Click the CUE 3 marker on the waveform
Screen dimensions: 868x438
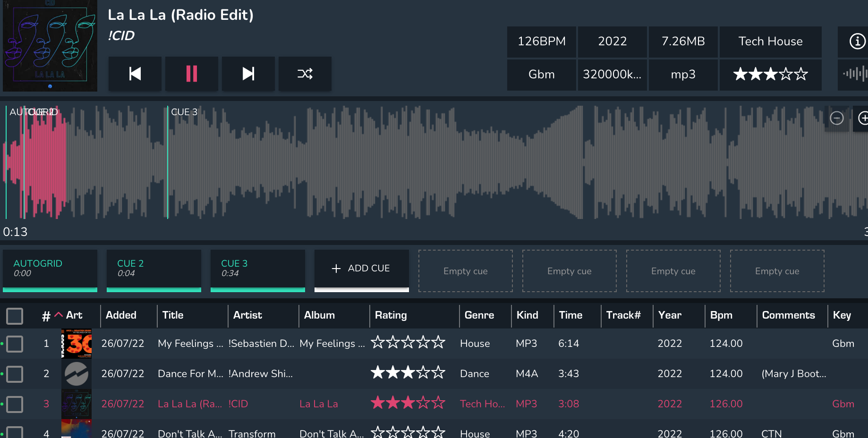(184, 112)
